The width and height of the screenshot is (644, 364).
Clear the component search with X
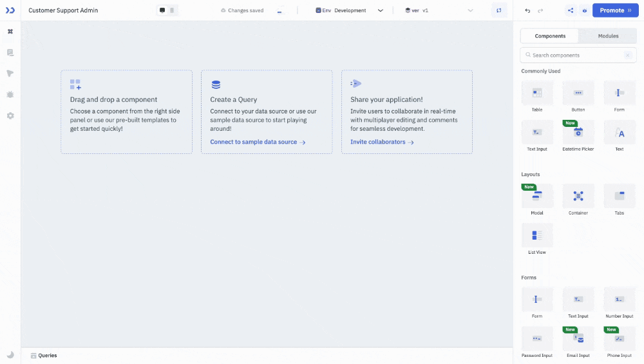tap(627, 55)
